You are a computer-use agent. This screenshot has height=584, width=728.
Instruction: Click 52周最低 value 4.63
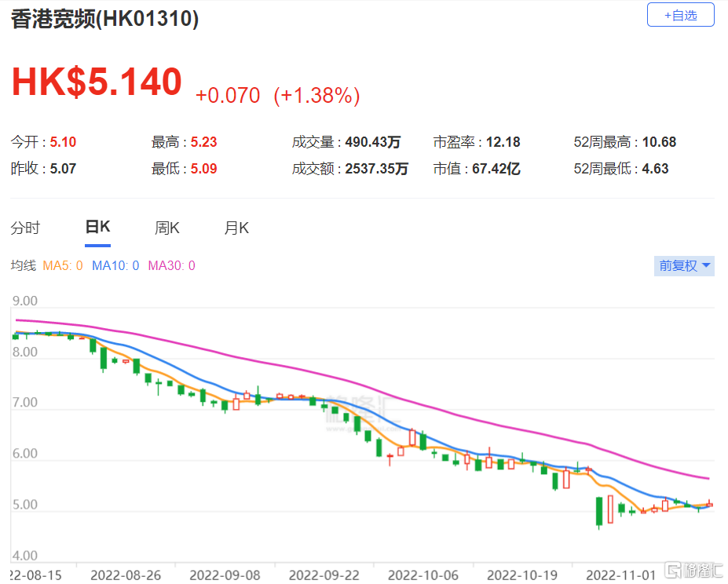tap(655, 169)
